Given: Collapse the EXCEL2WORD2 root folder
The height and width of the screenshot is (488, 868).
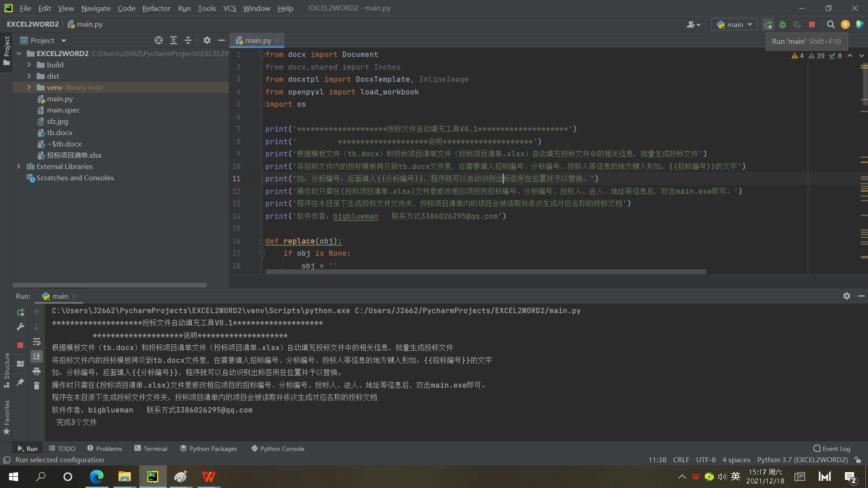Looking at the screenshot, I should pos(19,53).
